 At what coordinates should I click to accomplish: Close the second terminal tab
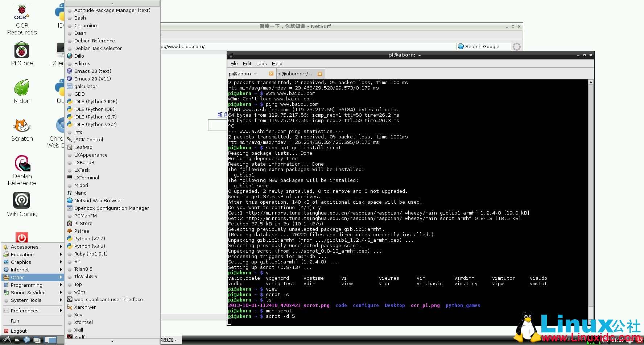pyautogui.click(x=319, y=74)
